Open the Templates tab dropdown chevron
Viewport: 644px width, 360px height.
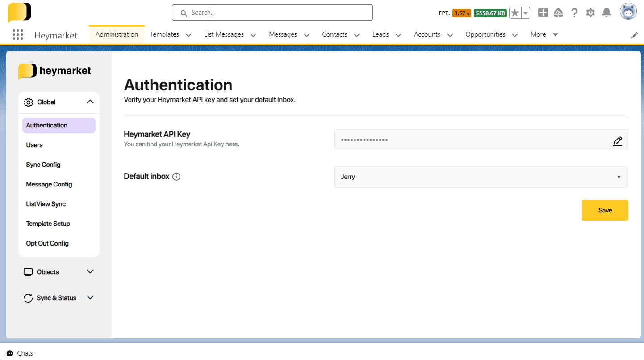[188, 35]
